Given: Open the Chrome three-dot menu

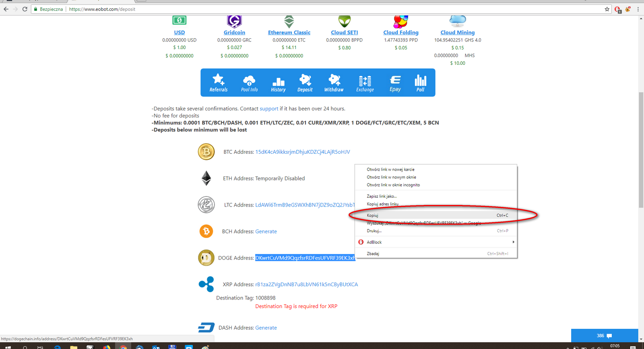Looking at the screenshot, I should (638, 9).
